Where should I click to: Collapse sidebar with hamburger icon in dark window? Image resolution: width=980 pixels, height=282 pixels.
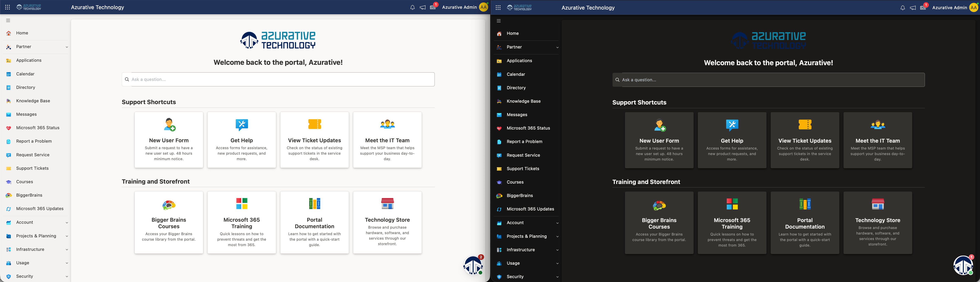click(499, 21)
